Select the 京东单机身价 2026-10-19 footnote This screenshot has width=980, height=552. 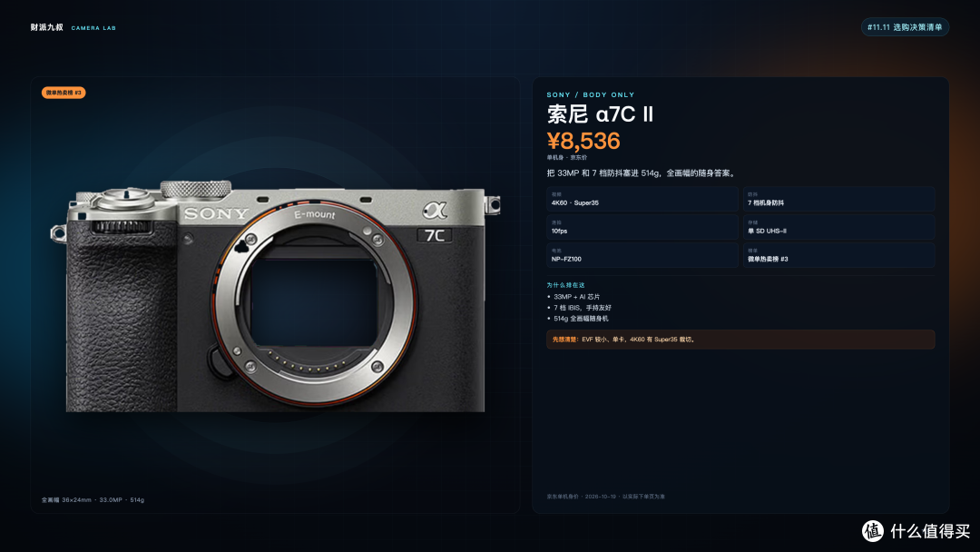click(x=605, y=497)
